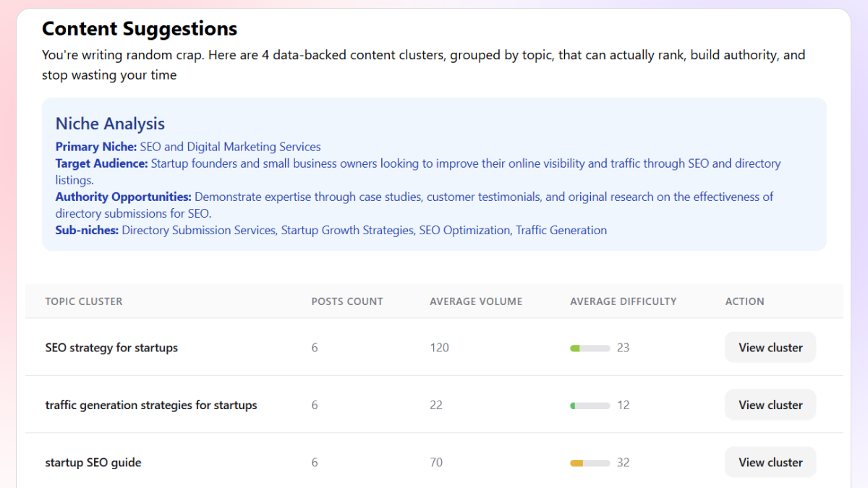This screenshot has height=488, width=868.
Task: Click the Topic Cluster column header
Action: [84, 301]
